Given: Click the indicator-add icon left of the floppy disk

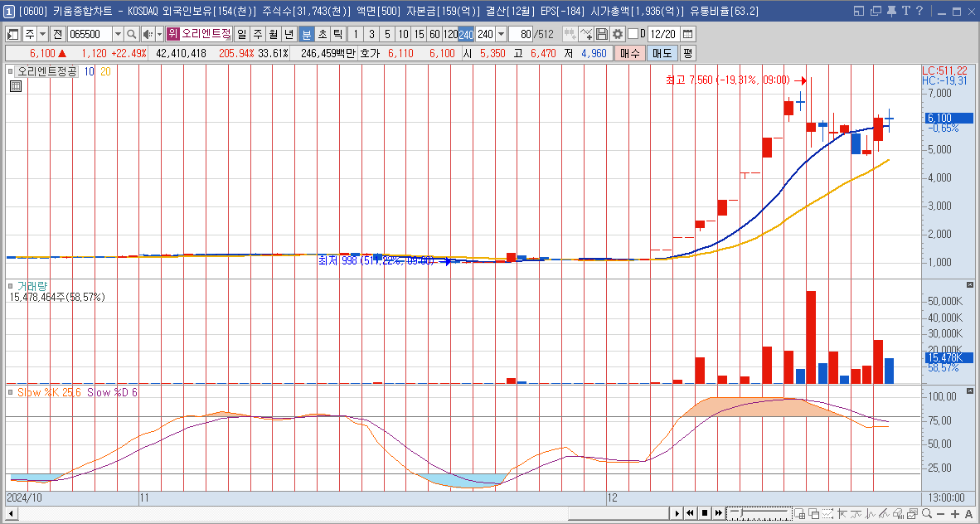Looking at the screenshot, I should click(x=586, y=34).
